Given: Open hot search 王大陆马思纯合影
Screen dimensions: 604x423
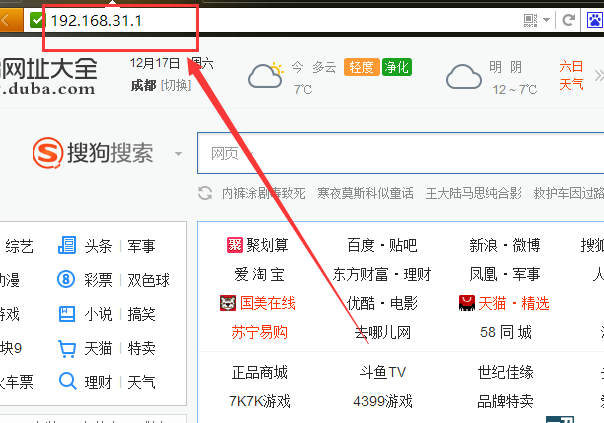Looking at the screenshot, I should [473, 193].
